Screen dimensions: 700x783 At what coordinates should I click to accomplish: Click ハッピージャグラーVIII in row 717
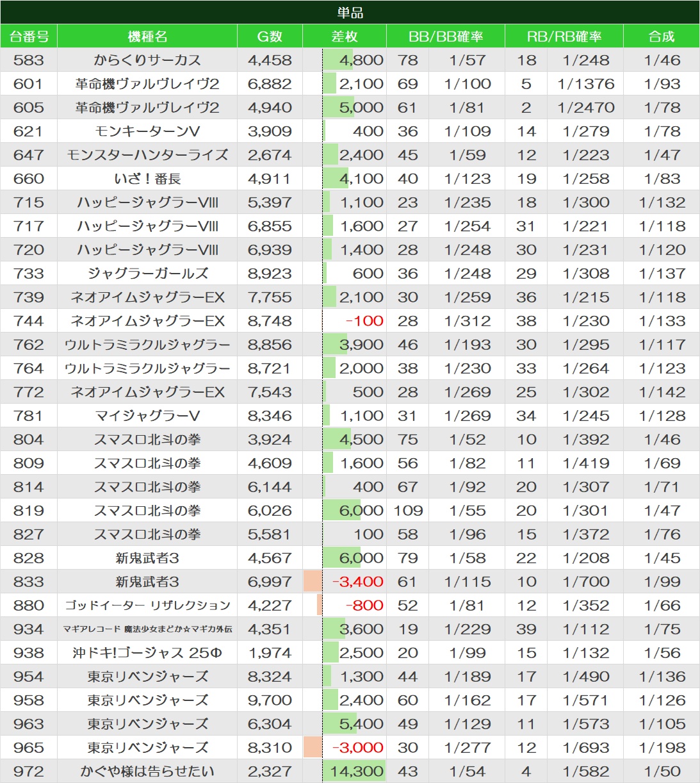click(x=147, y=226)
